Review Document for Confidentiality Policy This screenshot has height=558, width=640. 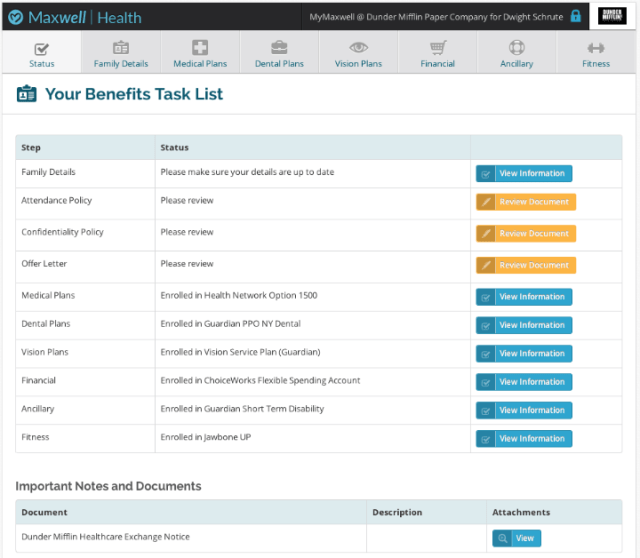526,234
